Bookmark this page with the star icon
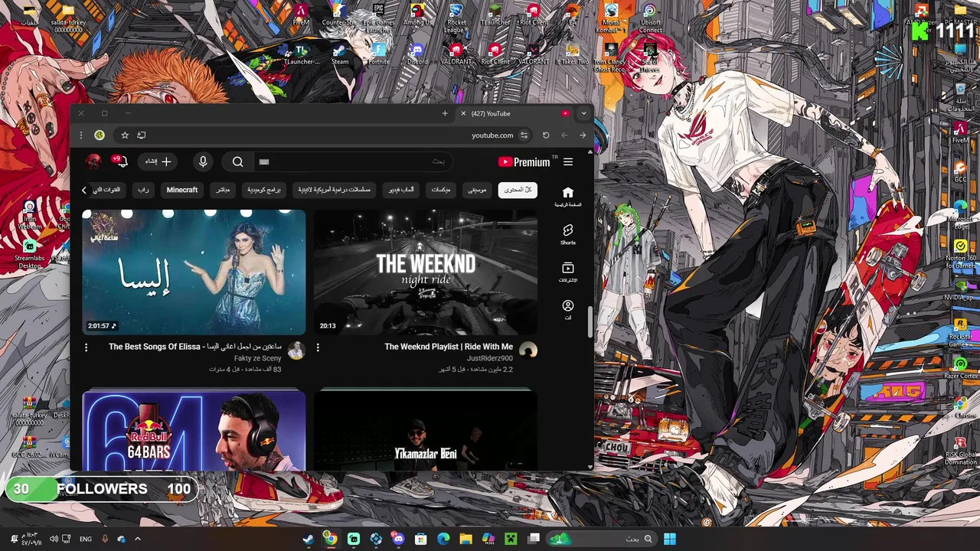 [125, 135]
